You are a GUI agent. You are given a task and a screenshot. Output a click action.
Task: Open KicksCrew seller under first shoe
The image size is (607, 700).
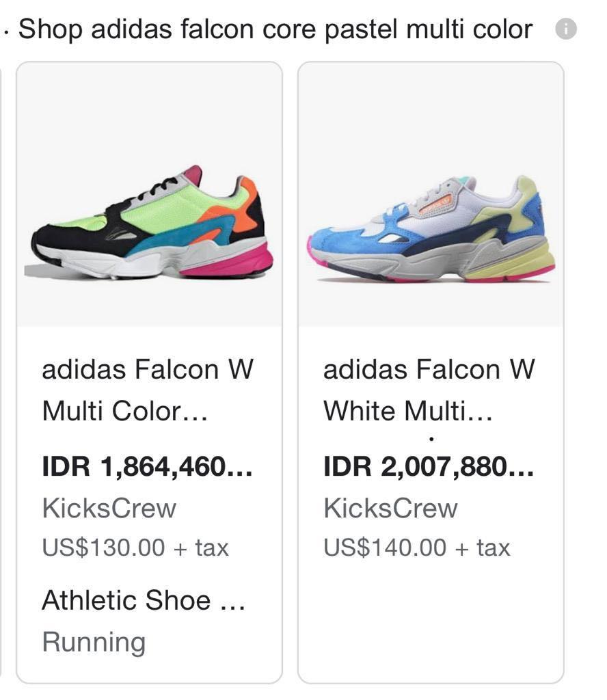(109, 508)
